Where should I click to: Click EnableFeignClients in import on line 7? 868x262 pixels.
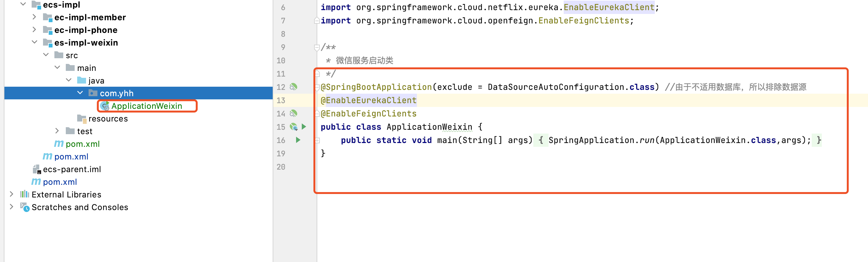click(584, 21)
